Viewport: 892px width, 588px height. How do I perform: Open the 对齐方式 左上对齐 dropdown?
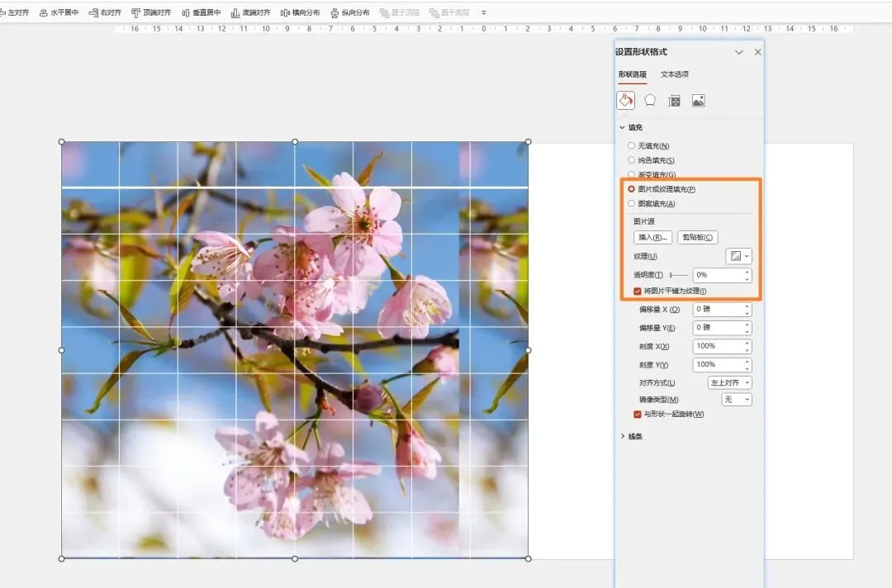(730, 382)
